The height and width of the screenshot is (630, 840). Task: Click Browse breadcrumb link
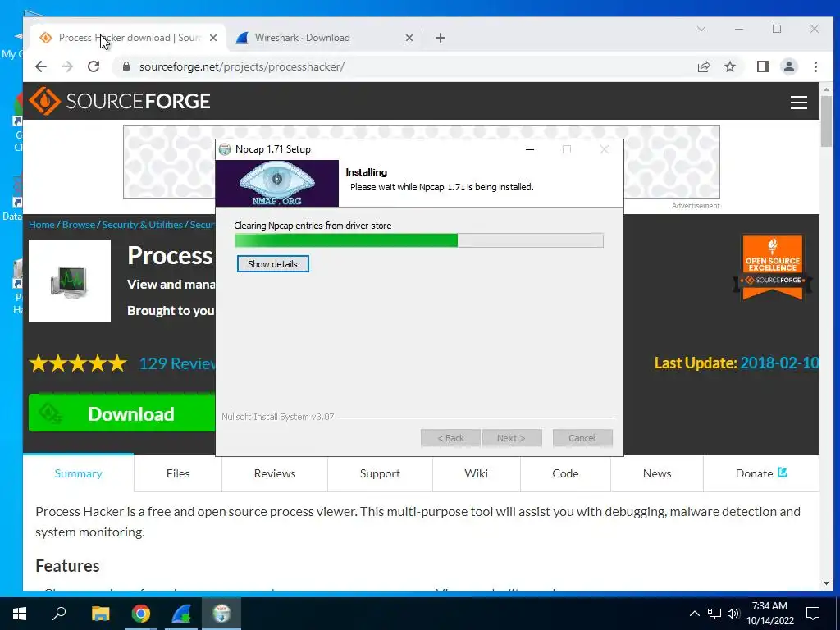click(78, 225)
